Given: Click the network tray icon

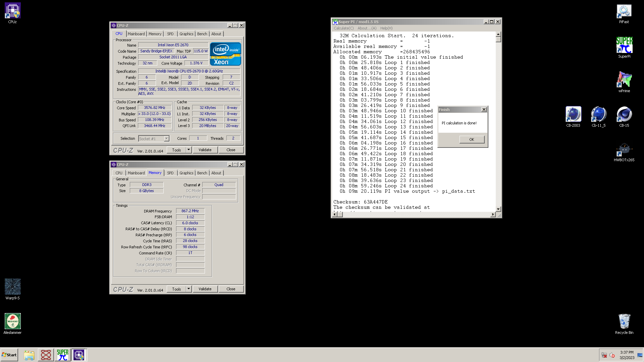Looking at the screenshot, I should [x=604, y=355].
